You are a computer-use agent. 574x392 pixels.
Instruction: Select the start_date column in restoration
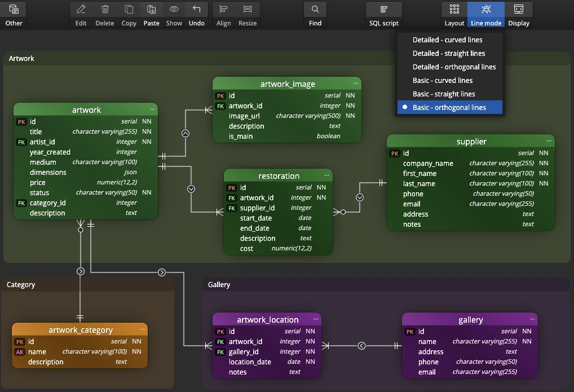click(x=278, y=218)
